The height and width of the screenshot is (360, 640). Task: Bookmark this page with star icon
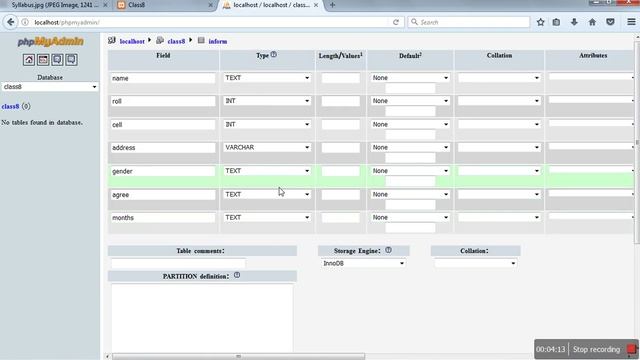[540, 22]
